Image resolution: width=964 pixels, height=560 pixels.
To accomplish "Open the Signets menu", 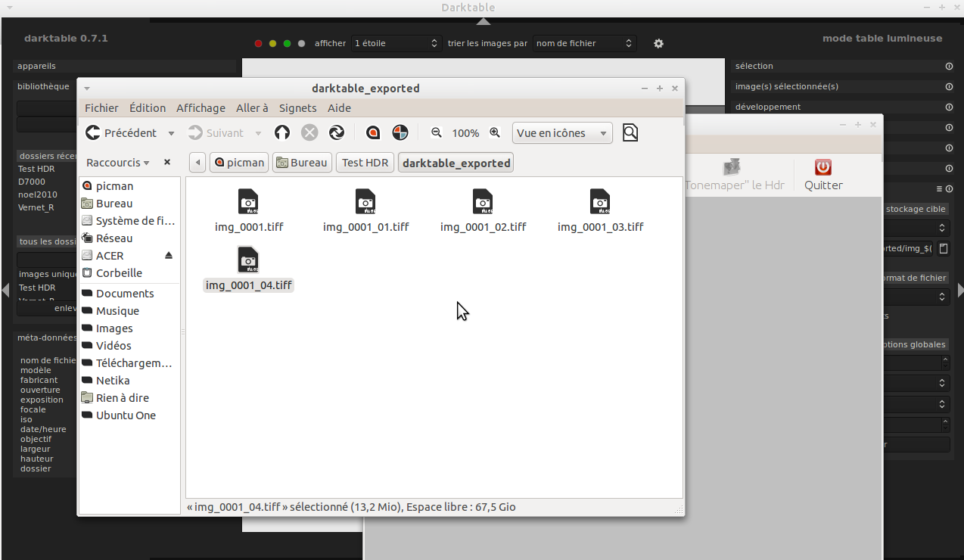I will click(298, 108).
